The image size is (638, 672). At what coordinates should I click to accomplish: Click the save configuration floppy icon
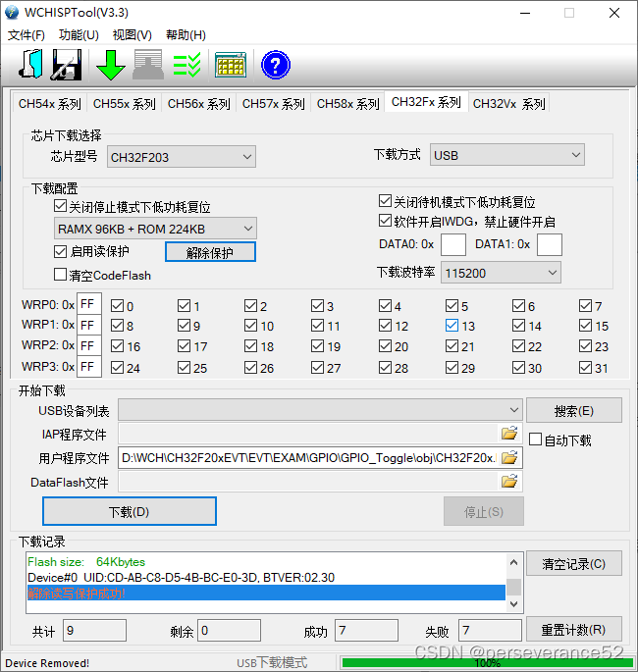click(x=67, y=65)
